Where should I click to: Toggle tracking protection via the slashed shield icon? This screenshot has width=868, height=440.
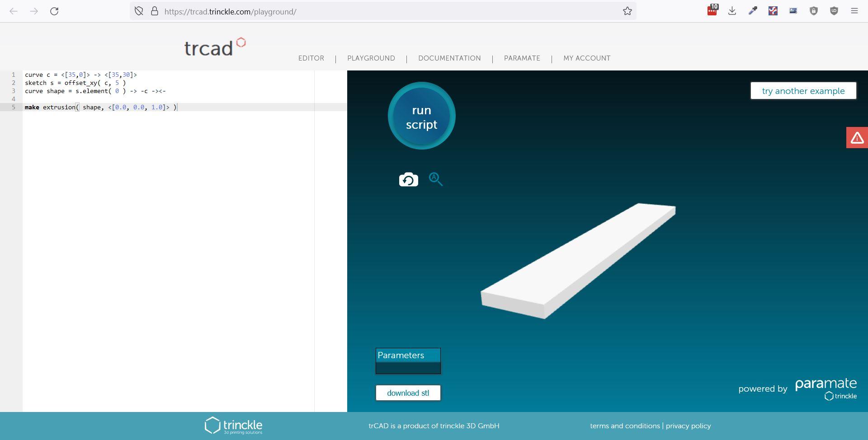(139, 11)
